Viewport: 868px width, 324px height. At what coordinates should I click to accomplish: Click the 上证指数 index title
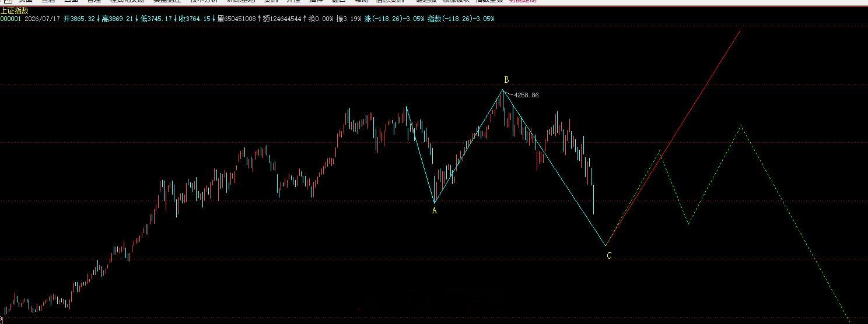(14, 11)
